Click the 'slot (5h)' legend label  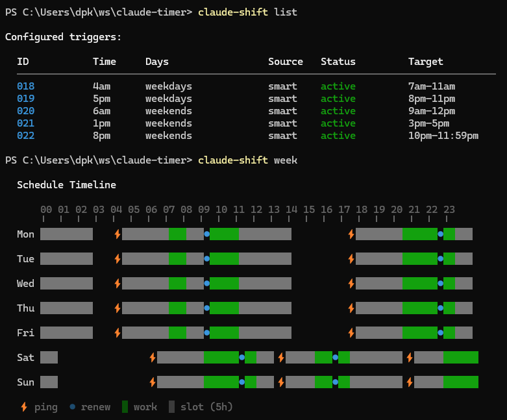click(x=206, y=407)
